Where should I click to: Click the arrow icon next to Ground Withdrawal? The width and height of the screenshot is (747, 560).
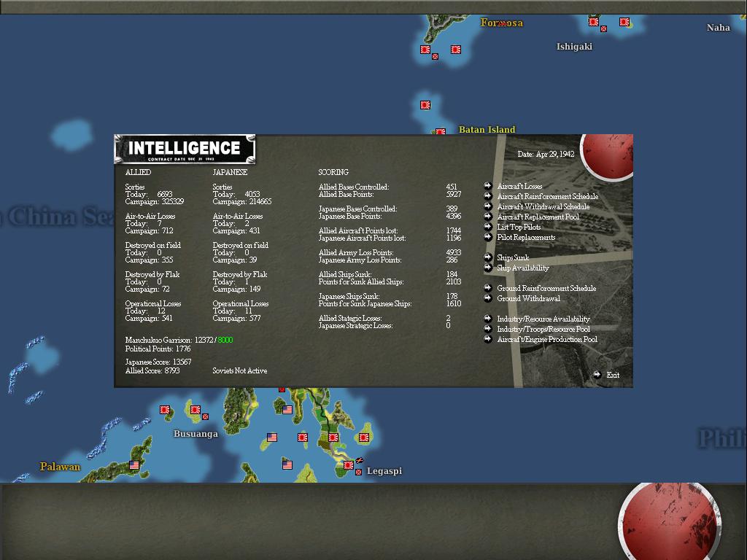tap(487, 298)
